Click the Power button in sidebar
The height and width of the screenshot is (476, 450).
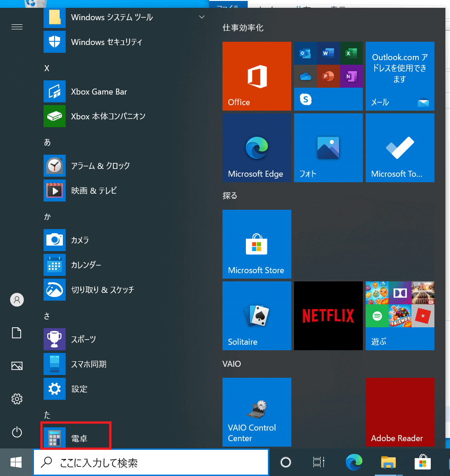pyautogui.click(x=17, y=432)
